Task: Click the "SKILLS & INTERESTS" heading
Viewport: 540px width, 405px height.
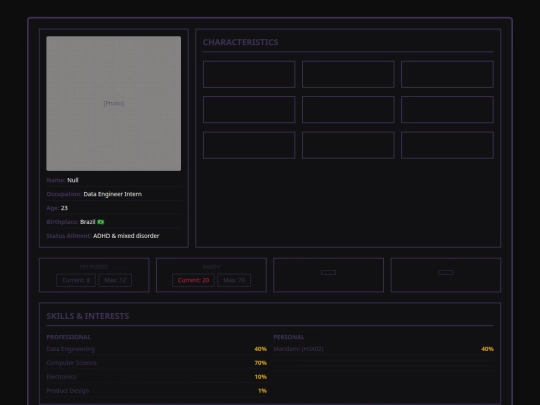Action: pos(88,316)
